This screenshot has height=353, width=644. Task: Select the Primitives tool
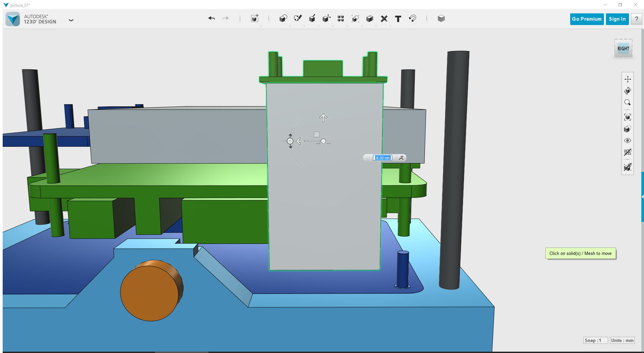click(283, 19)
